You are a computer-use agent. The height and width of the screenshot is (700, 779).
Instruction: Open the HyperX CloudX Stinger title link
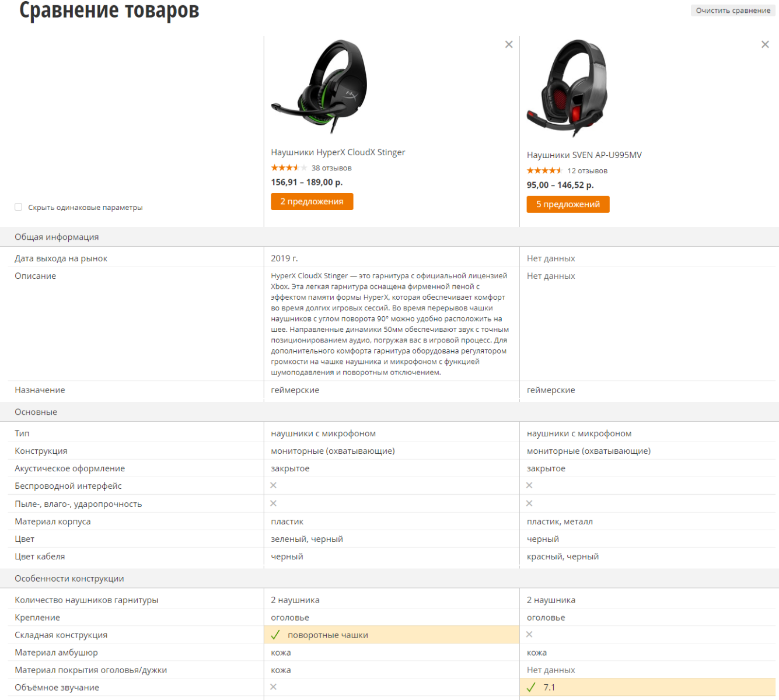click(338, 152)
